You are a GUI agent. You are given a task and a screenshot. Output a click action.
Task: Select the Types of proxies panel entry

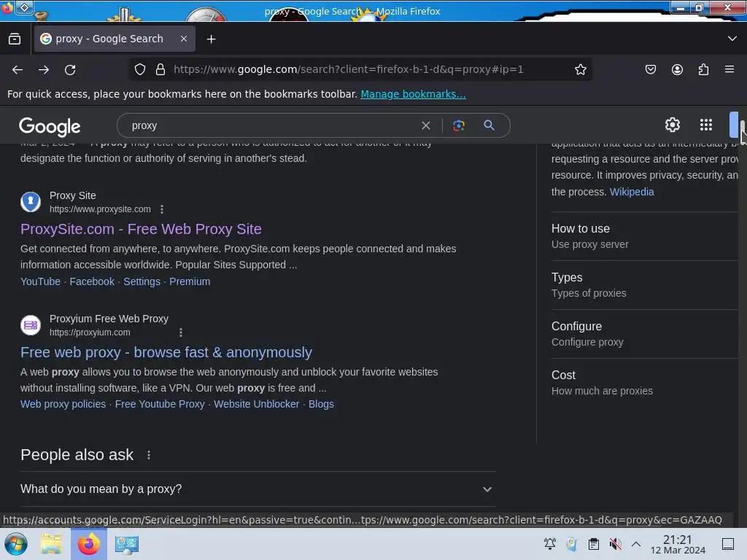click(644, 285)
